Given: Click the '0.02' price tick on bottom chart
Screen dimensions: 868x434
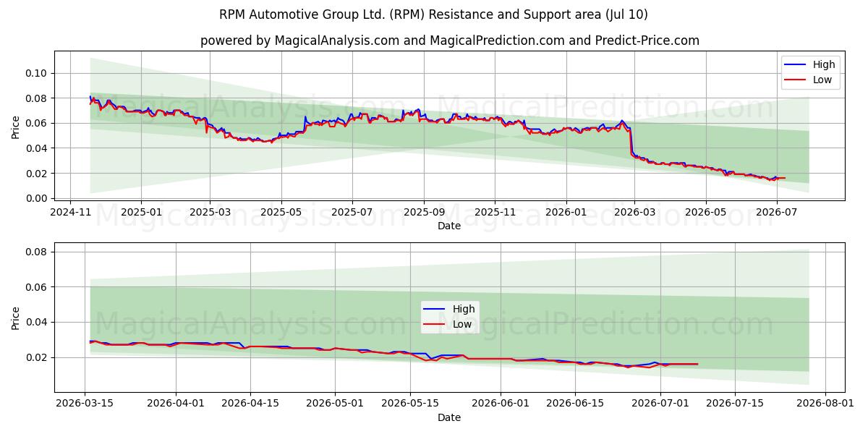Looking at the screenshot, I should tap(37, 357).
